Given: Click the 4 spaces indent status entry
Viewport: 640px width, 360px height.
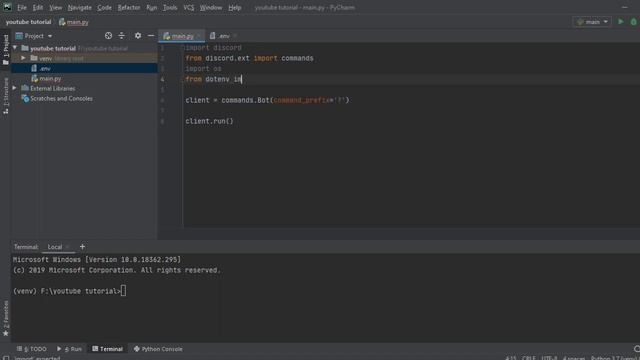Looking at the screenshot, I should tap(574, 358).
